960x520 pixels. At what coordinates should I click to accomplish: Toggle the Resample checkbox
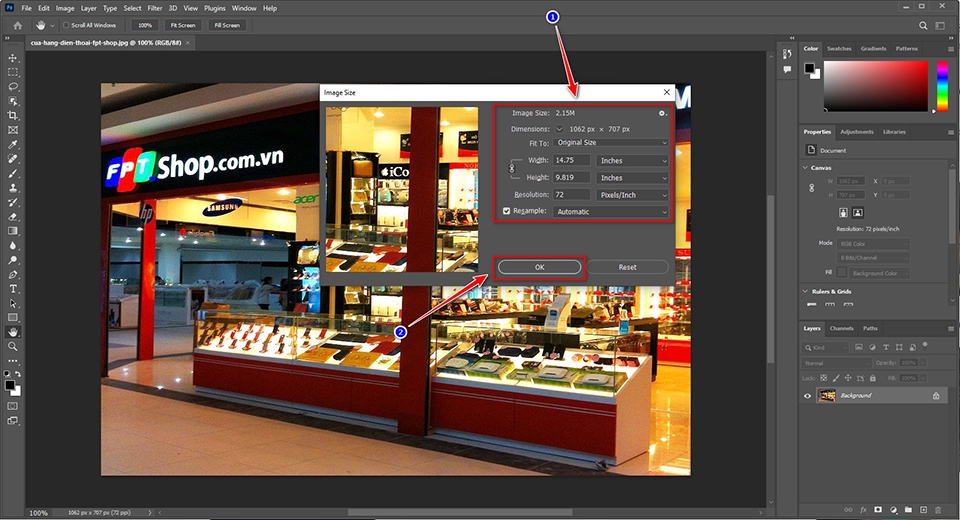click(x=506, y=211)
